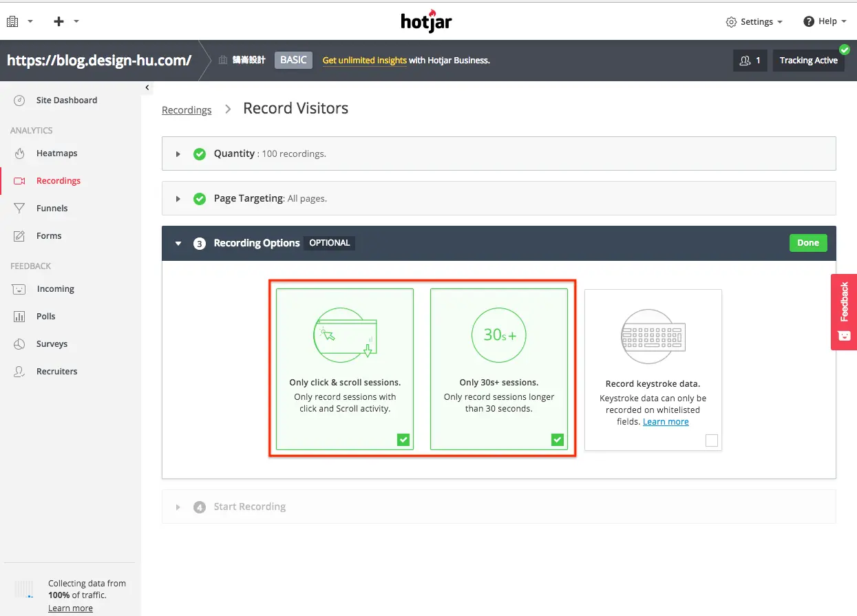Image resolution: width=857 pixels, height=616 pixels.
Task: Click Recordings breadcrumb link
Action: pos(187,110)
